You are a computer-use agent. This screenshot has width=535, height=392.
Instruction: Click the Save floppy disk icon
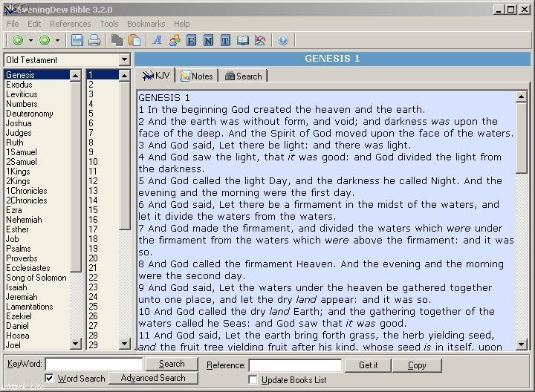(77, 40)
